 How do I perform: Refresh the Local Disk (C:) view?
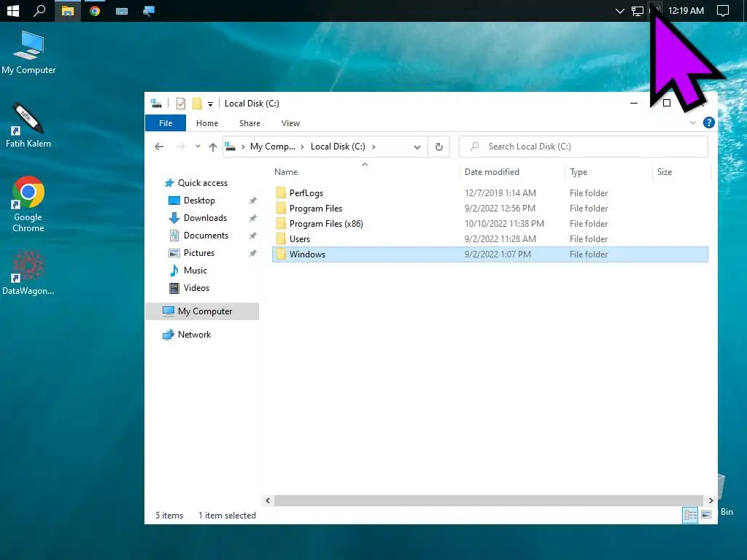[438, 147]
